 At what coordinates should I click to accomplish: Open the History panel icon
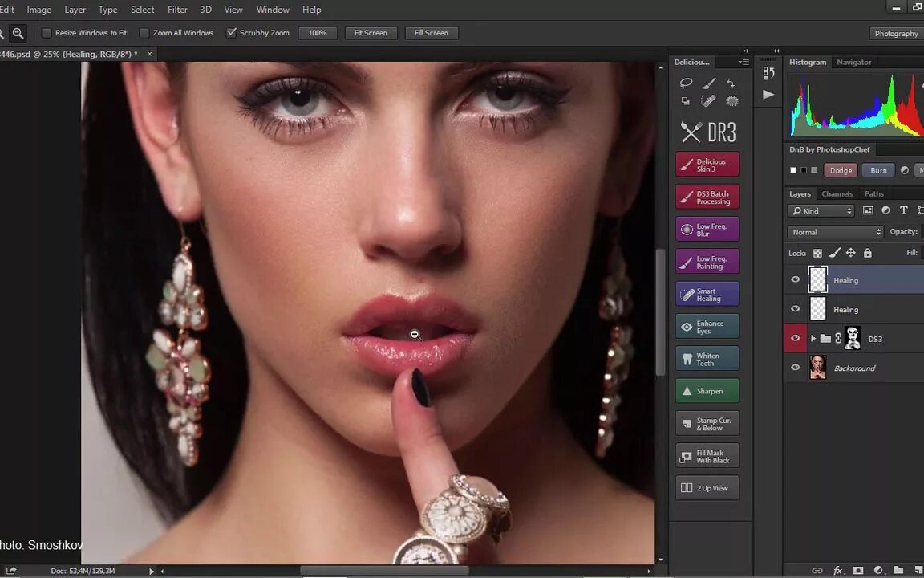(x=768, y=72)
